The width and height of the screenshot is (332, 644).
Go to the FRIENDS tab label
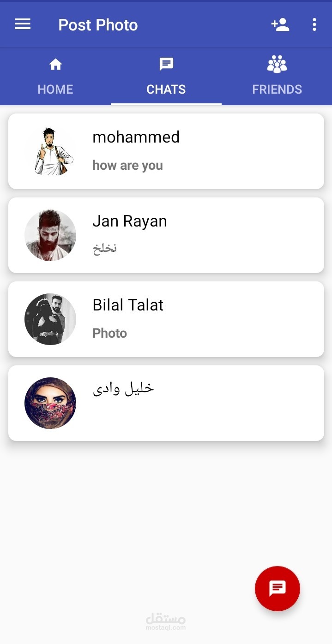coord(277,89)
